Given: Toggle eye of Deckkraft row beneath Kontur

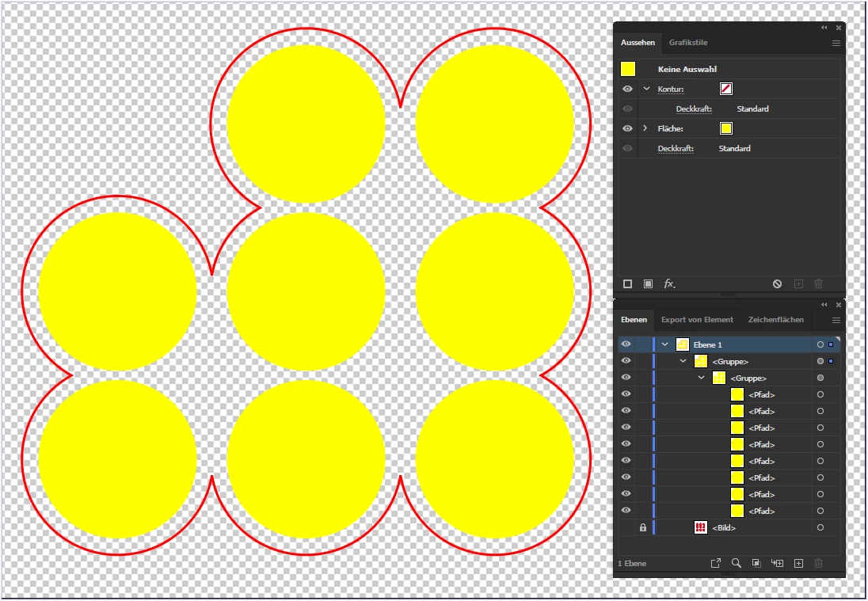Looking at the screenshot, I should (627, 109).
